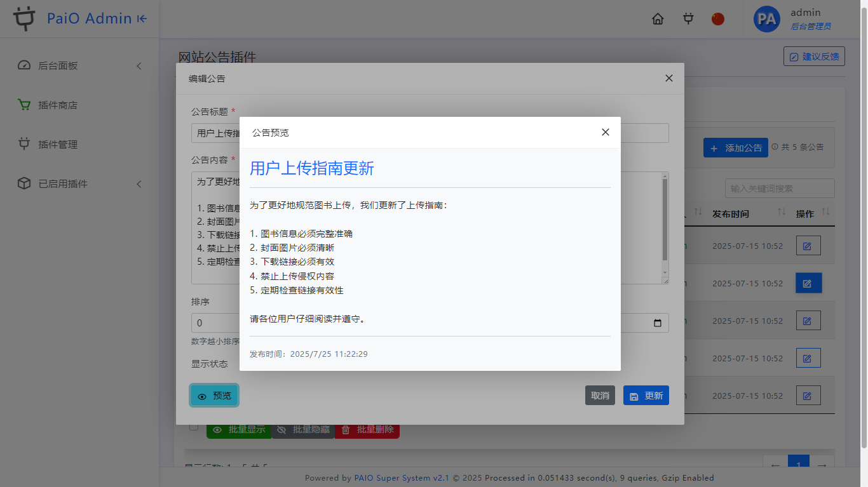Sort by 操作 column arrows
868x487 pixels.
[x=826, y=211]
